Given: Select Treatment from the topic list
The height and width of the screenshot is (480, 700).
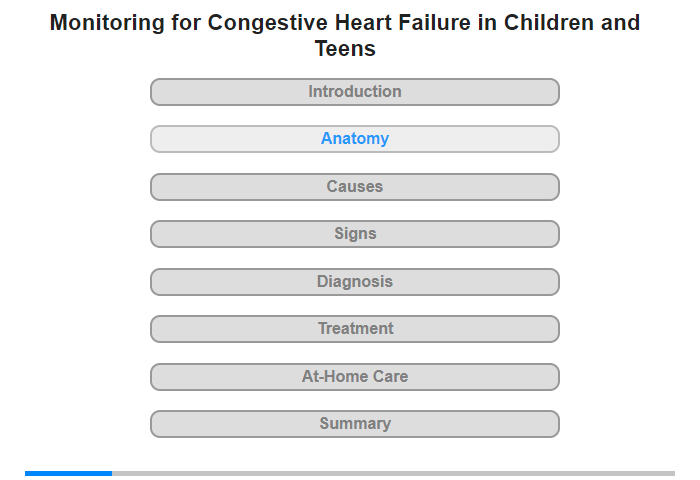Looking at the screenshot, I should [x=354, y=329].
